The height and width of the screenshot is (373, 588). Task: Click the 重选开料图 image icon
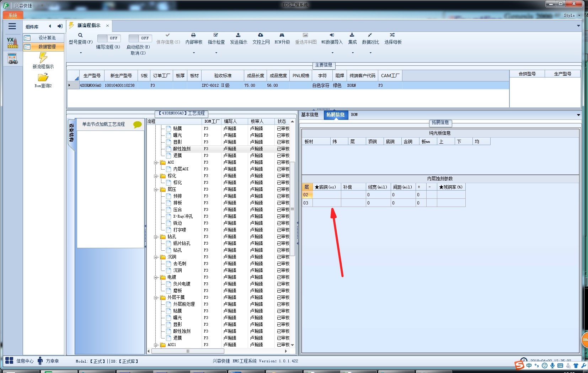[x=305, y=35]
